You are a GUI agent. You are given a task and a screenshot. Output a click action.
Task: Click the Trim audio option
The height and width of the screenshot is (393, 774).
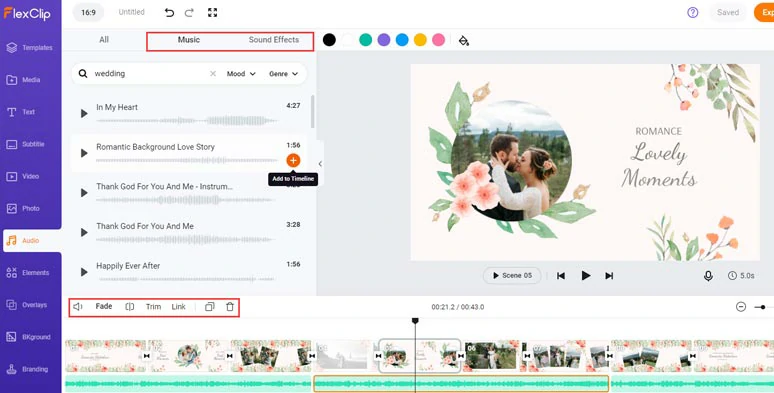tap(154, 307)
